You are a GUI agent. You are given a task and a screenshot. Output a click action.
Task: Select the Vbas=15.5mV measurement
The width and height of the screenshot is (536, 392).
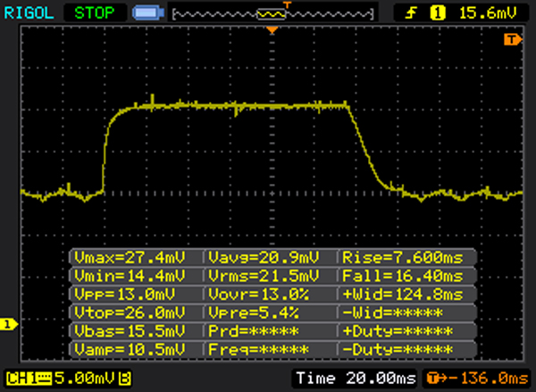[x=130, y=330]
